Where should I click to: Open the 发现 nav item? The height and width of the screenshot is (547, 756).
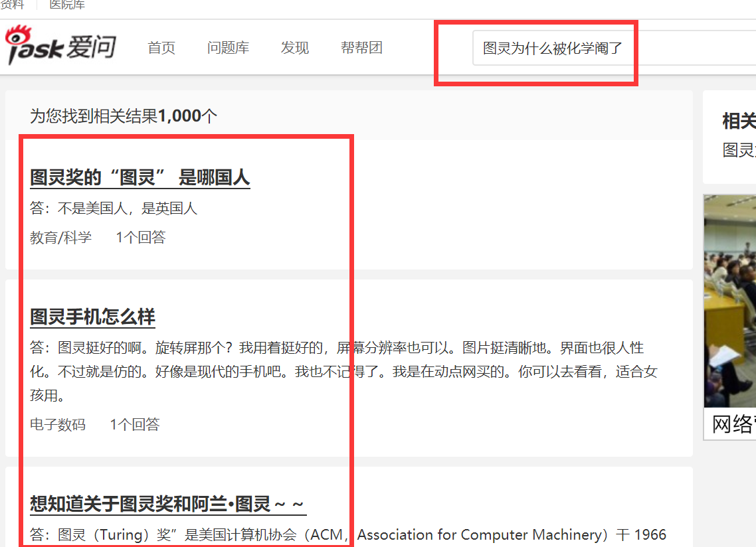click(294, 48)
